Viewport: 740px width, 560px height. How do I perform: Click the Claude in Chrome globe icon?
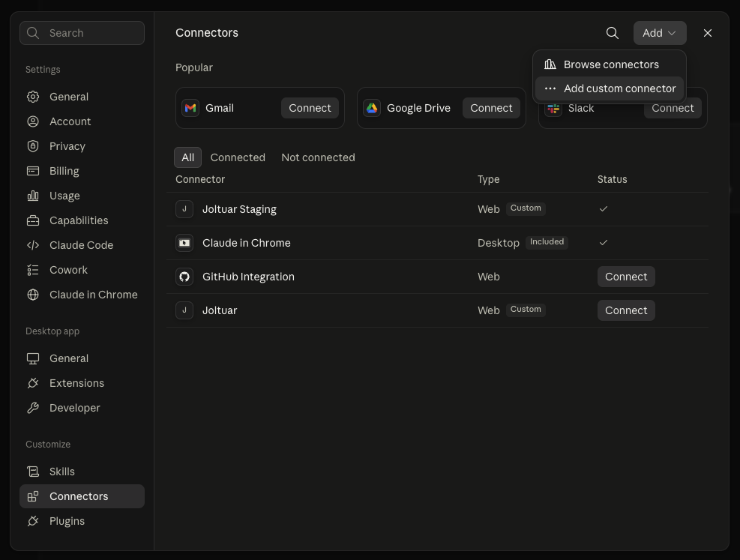33,295
